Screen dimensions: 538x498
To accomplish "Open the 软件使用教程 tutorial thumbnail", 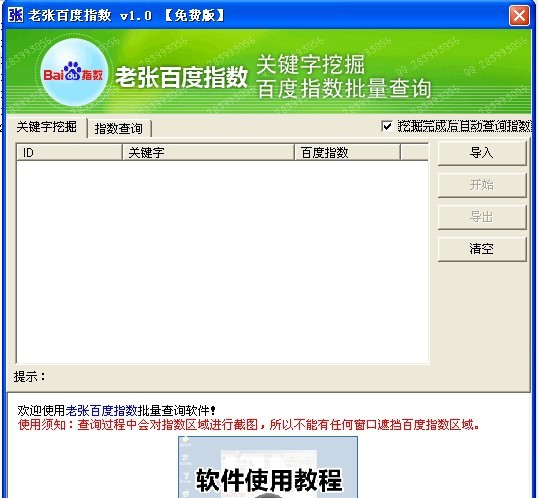I will click(268, 467).
